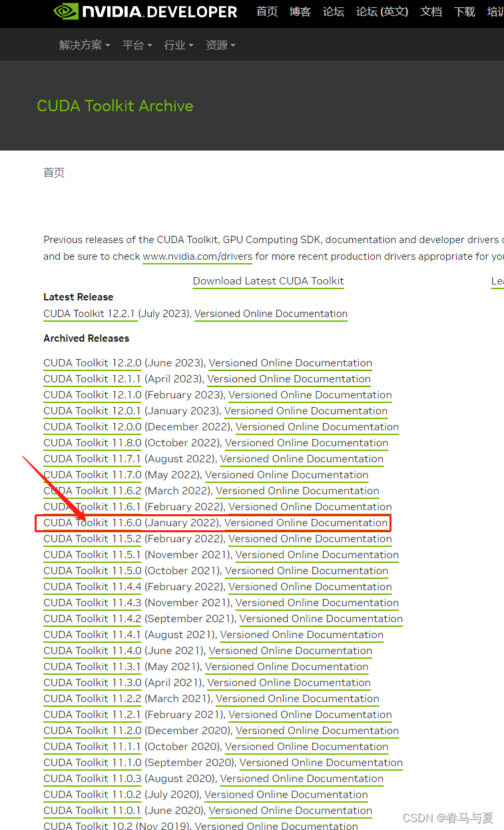Select the CUDA Toolkit Archive page heading
The image size is (504, 830).
tap(115, 106)
